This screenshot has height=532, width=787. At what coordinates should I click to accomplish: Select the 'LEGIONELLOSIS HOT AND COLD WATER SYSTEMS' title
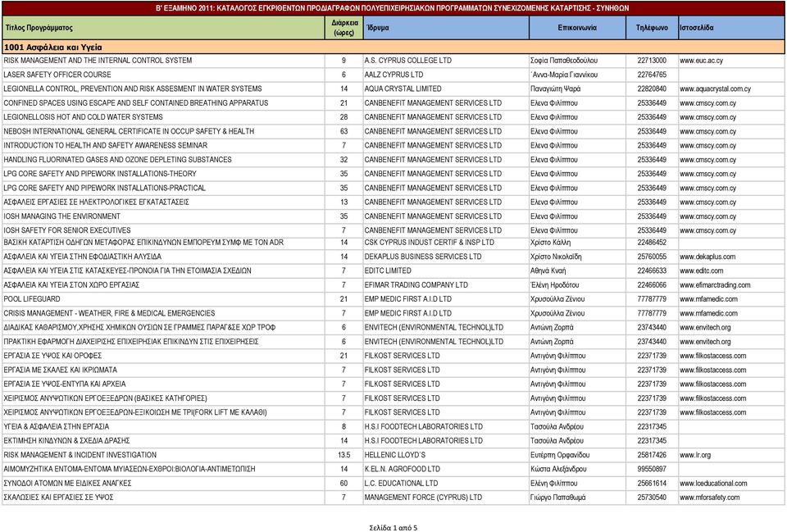(x=84, y=117)
